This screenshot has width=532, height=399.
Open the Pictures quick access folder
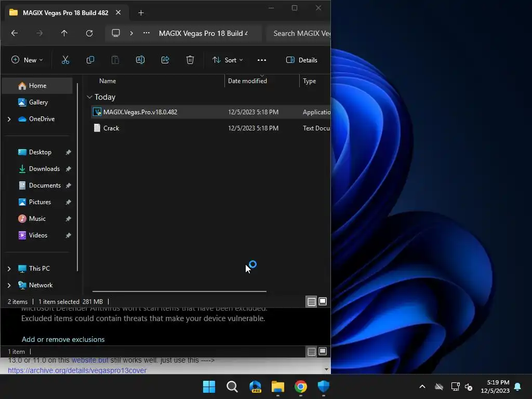click(x=39, y=202)
